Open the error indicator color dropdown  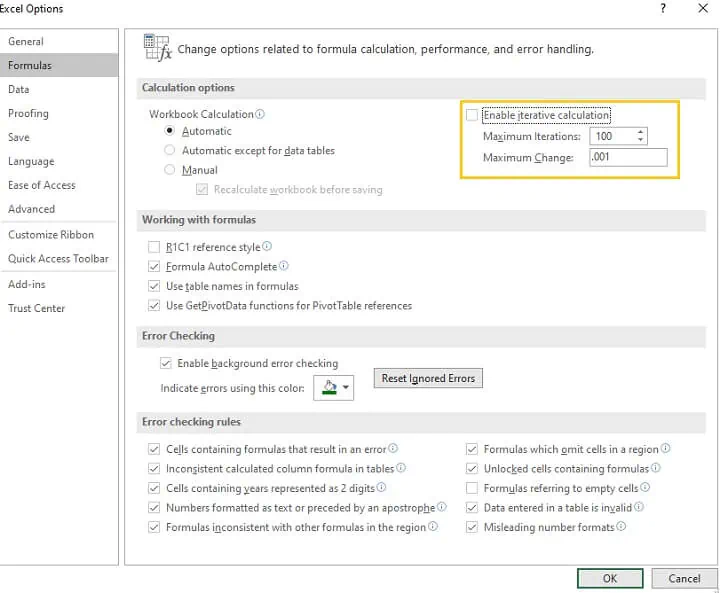346,388
